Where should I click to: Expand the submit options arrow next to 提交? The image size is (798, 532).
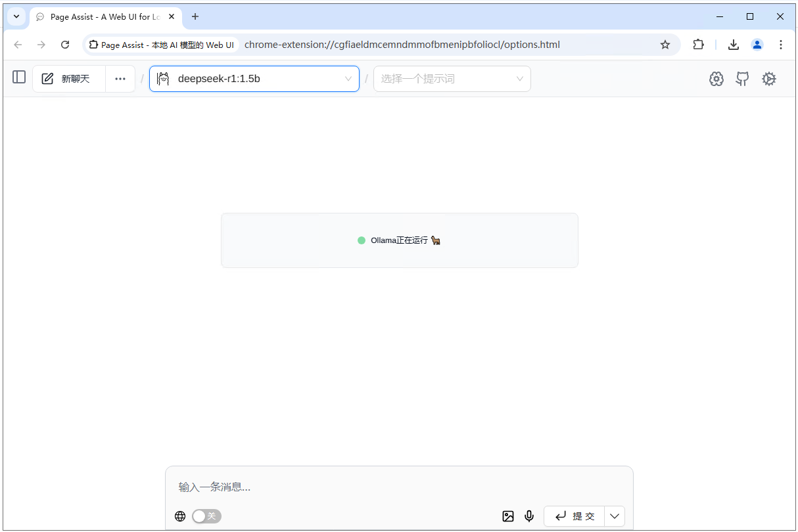click(x=615, y=516)
